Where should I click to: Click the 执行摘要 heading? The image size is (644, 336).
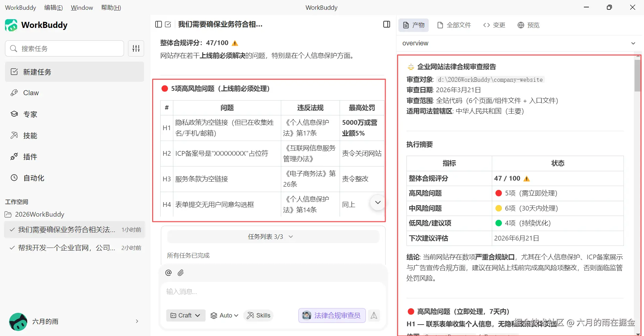pyautogui.click(x=420, y=145)
